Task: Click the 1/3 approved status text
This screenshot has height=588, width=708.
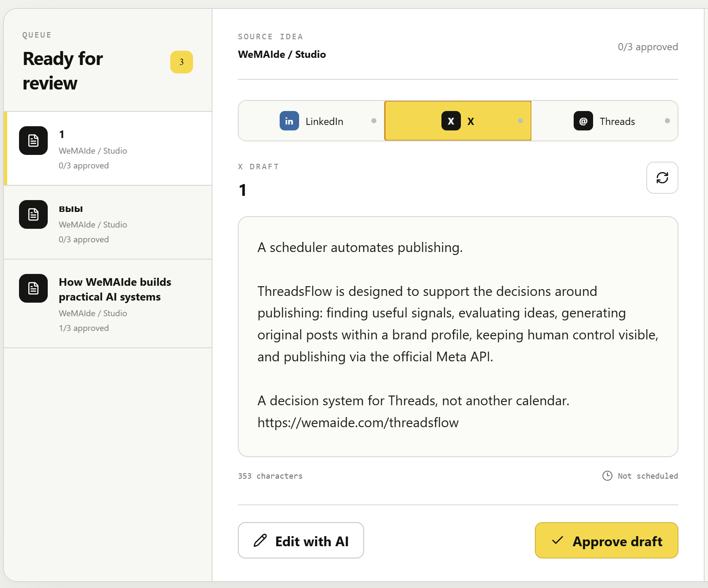Action: [84, 328]
